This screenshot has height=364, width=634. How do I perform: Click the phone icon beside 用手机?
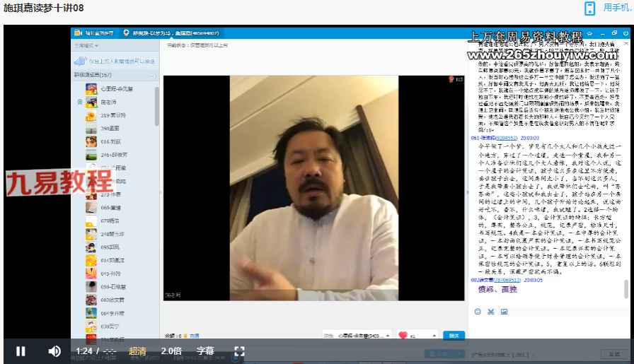click(590, 8)
